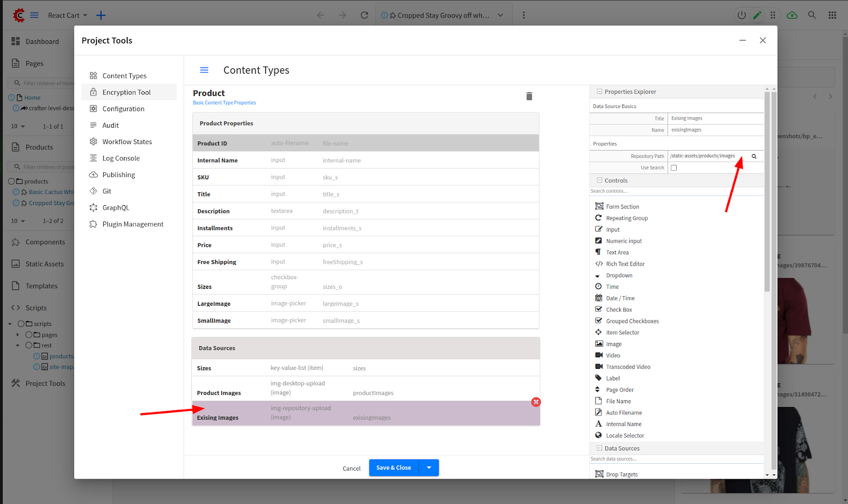Viewport: 848px width, 504px height.
Task: Open the Save & Close dropdown arrow
Action: pyautogui.click(x=429, y=467)
